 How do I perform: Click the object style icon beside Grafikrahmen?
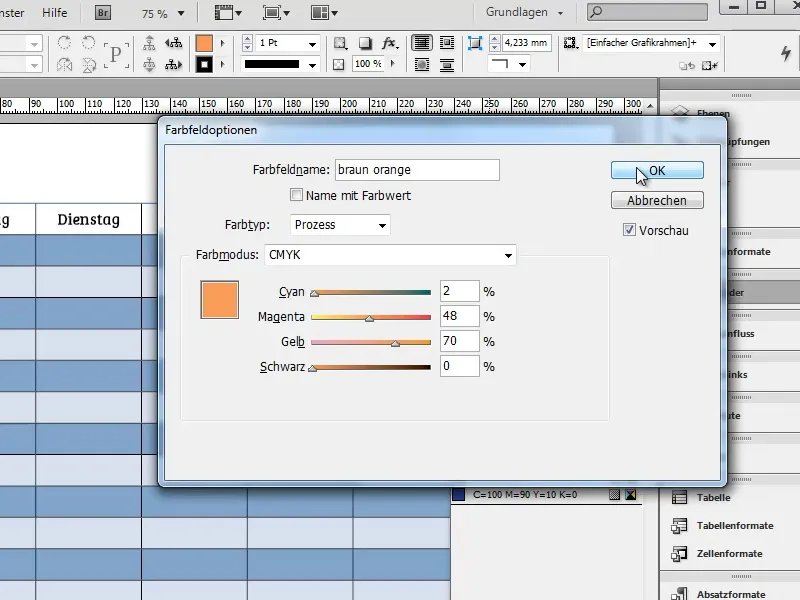pos(570,43)
